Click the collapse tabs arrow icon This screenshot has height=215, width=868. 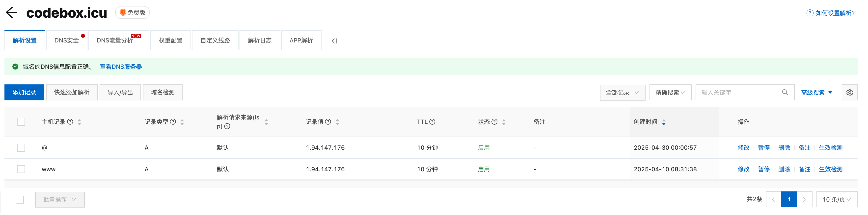(334, 41)
